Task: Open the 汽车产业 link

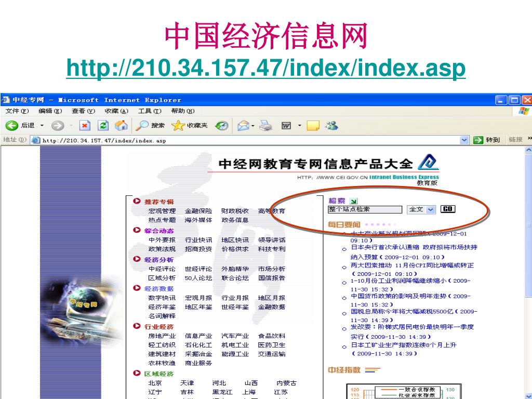Action: click(235, 336)
